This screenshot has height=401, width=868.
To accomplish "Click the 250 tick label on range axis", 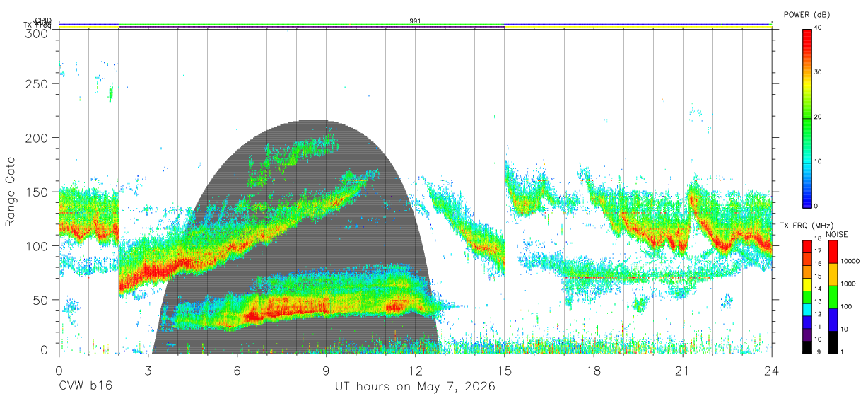I will 38,83.
